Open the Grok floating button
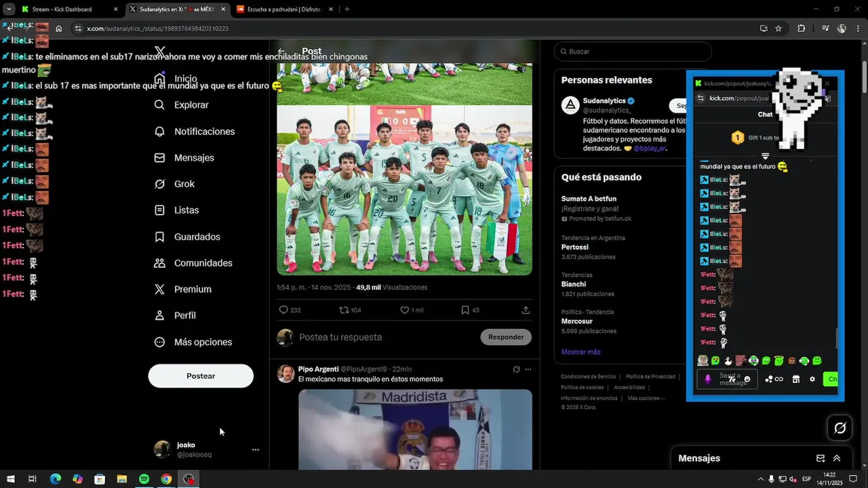Viewport: 868px width, 488px height. point(840,428)
